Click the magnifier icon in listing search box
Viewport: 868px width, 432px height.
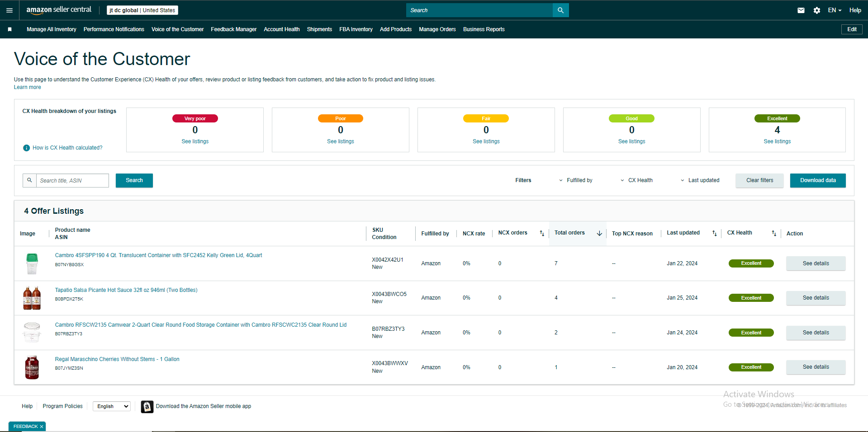pos(29,180)
